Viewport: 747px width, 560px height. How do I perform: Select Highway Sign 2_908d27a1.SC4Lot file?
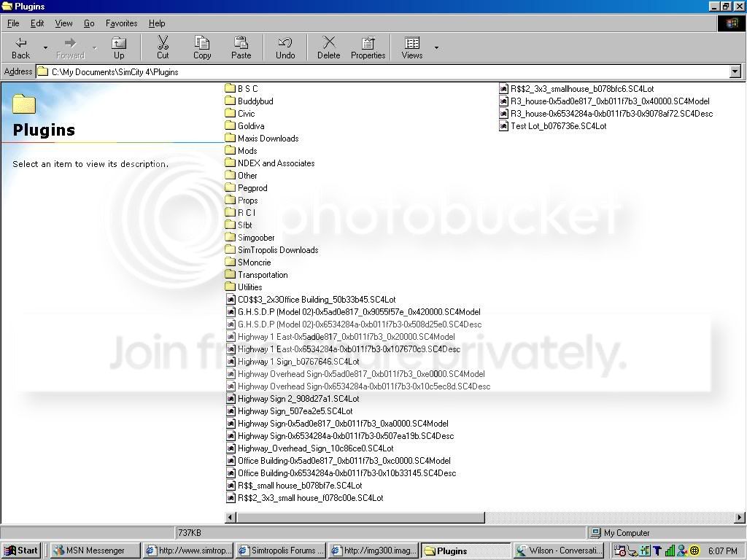coord(292,398)
